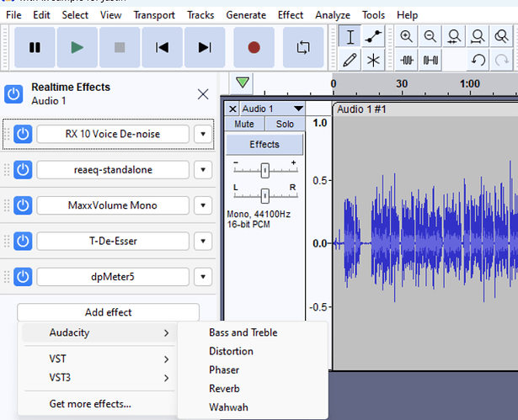The height and width of the screenshot is (420, 518).
Task: Select the Envelope tool
Action: pos(372,36)
